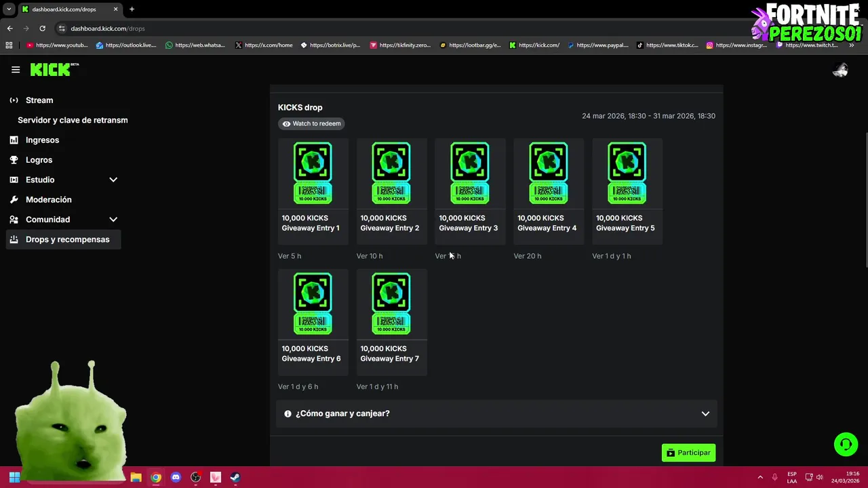Expand the Comunidad sidebar section
868x488 pixels.
coord(113,220)
